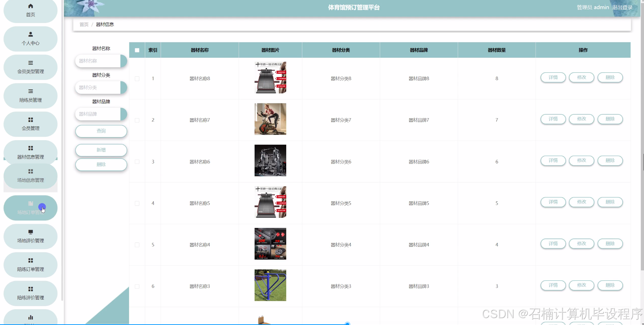
Task: Click 修改 for 器材名称4
Action: coord(582,244)
